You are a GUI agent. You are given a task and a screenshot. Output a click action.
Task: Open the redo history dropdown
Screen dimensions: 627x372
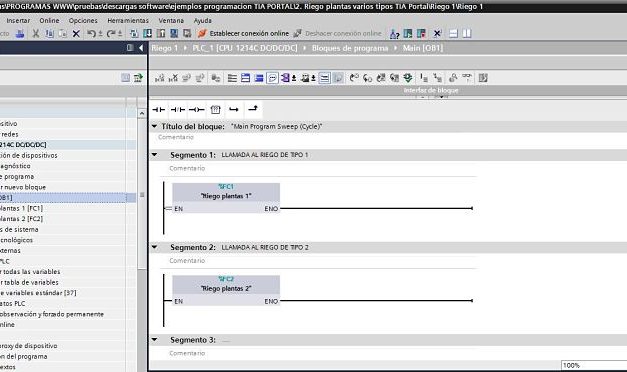[x=120, y=34]
